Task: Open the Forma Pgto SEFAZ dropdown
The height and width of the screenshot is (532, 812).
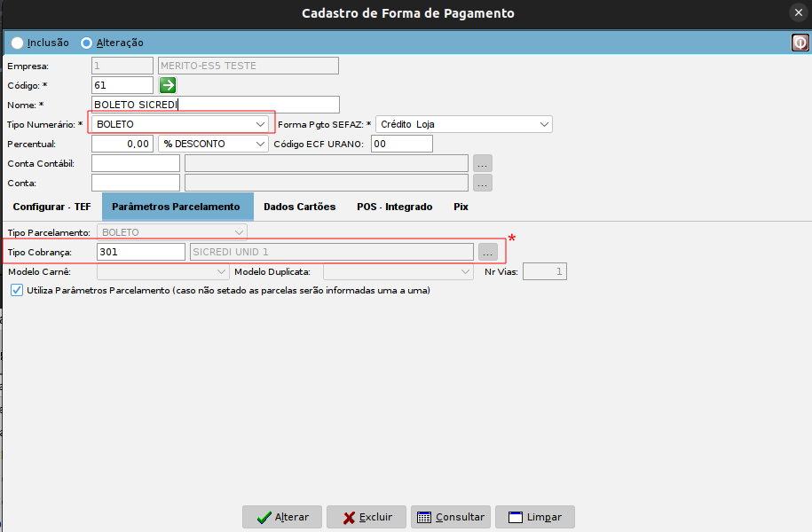Action: [543, 124]
